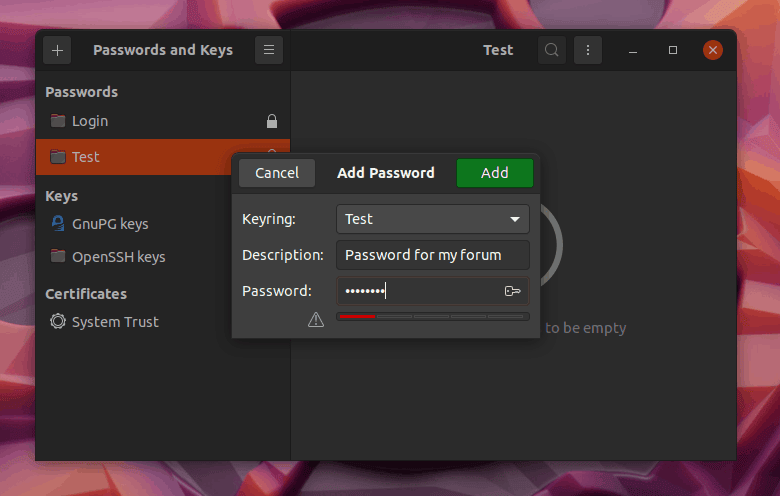Open the Keyring dropdown showing Test
Screen dimensions: 780x496
click(x=432, y=219)
